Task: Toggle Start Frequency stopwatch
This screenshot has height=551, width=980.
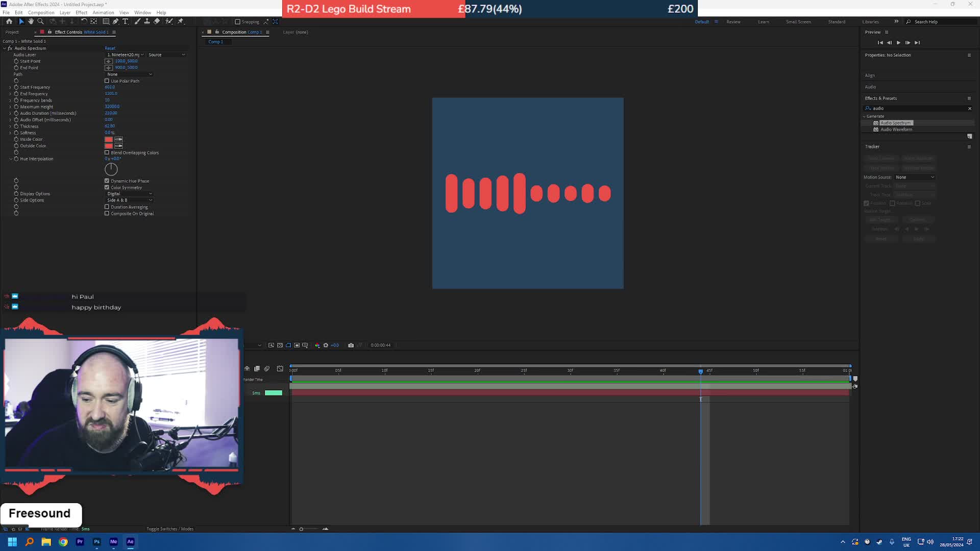Action: 16,87
